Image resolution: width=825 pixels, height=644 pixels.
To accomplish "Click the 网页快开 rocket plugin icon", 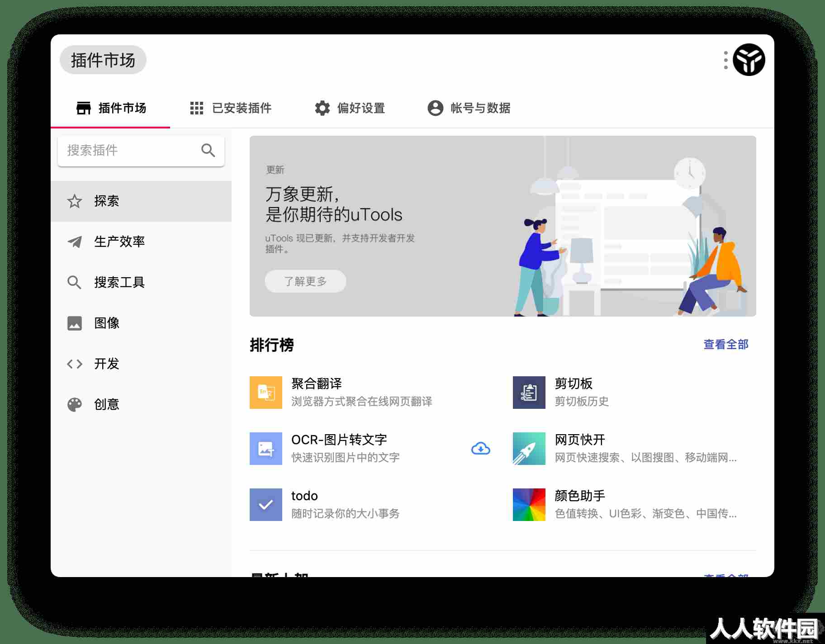I will point(529,449).
